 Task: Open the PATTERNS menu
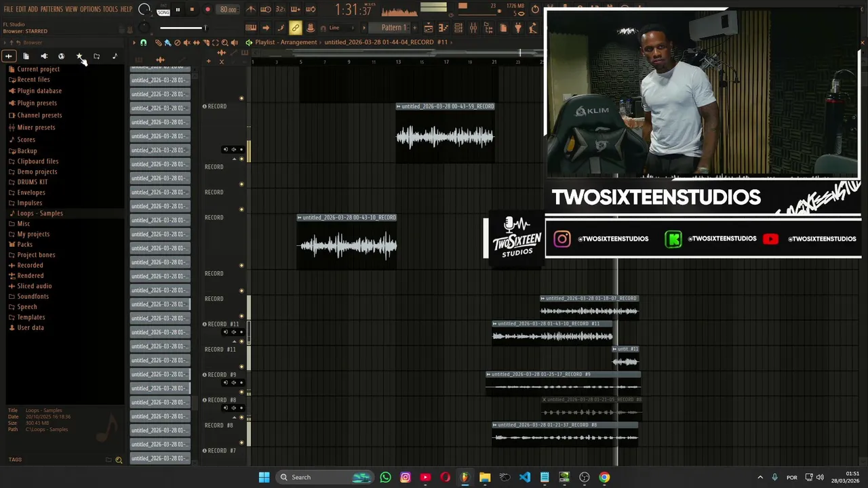click(52, 9)
